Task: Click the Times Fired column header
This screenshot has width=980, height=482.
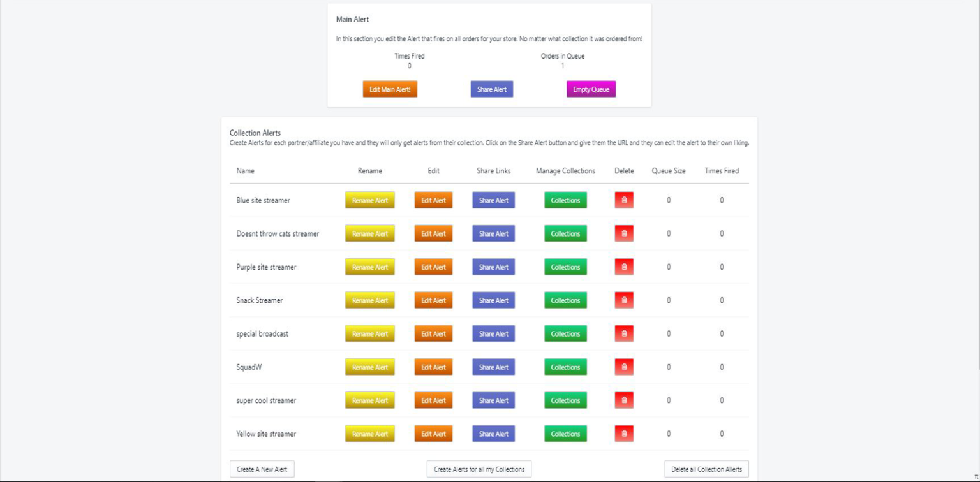Action: tap(722, 171)
